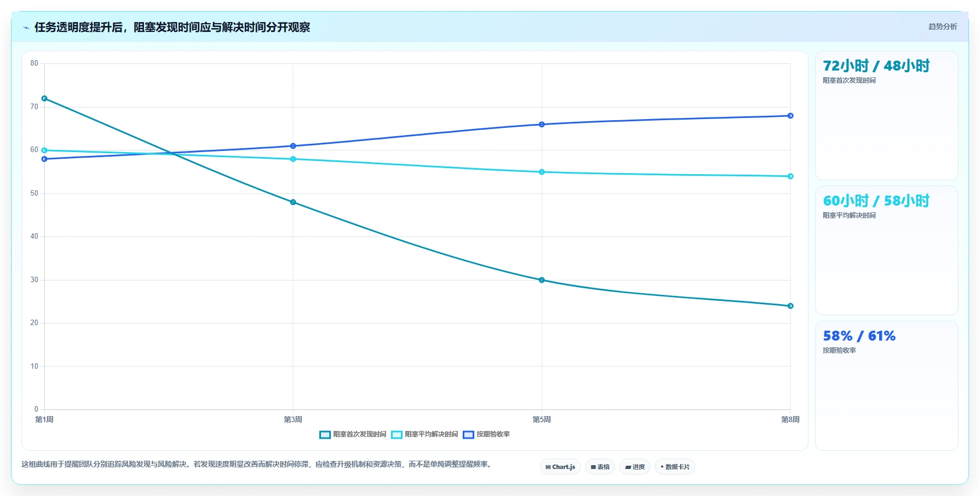Click the 阻塞平均解决时间 card caption
Screen dimensions: 980x496
click(x=849, y=215)
